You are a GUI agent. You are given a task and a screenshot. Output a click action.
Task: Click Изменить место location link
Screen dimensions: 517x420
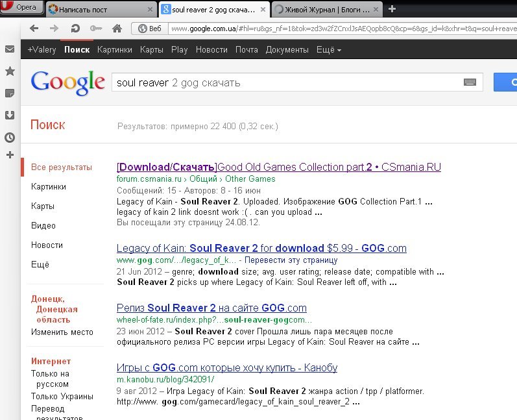(x=62, y=332)
